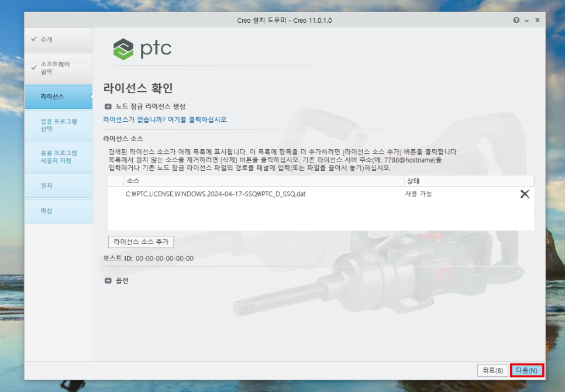Minimize the Creo installer window

[526, 20]
